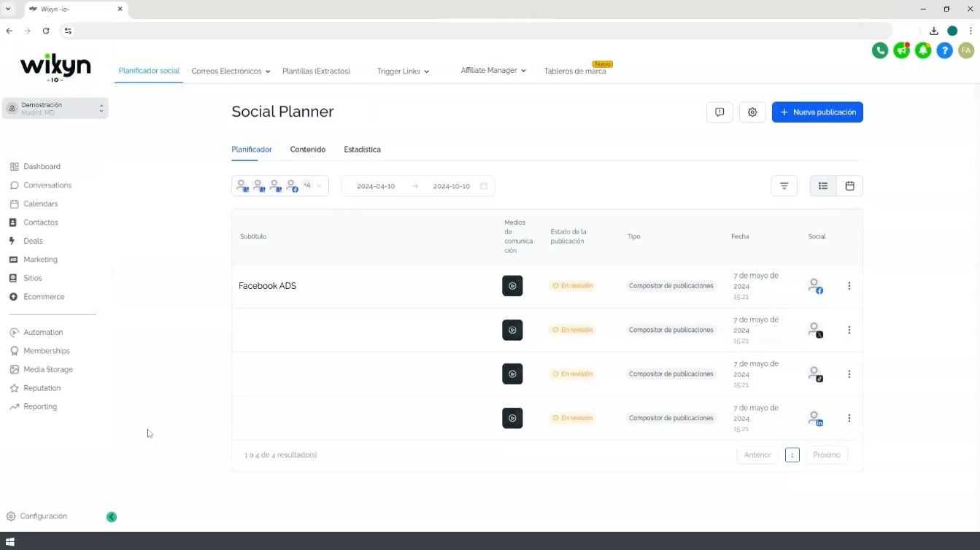This screenshot has height=550, width=980.
Task: Open Tableros de marca menu item
Action: pos(575,71)
